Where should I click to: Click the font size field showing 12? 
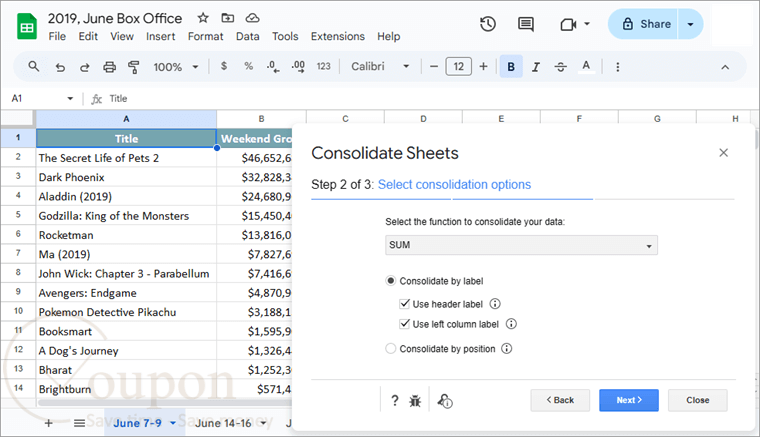pyautogui.click(x=459, y=66)
